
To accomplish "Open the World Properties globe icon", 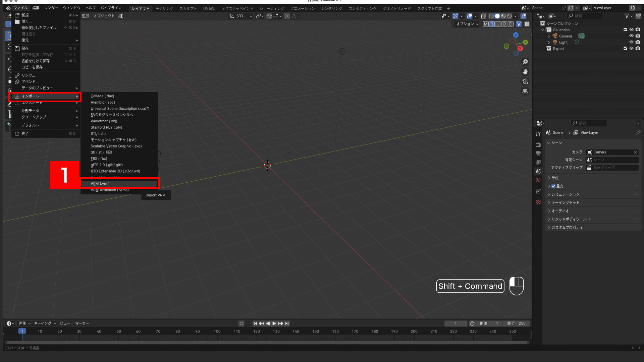I will coord(538,180).
